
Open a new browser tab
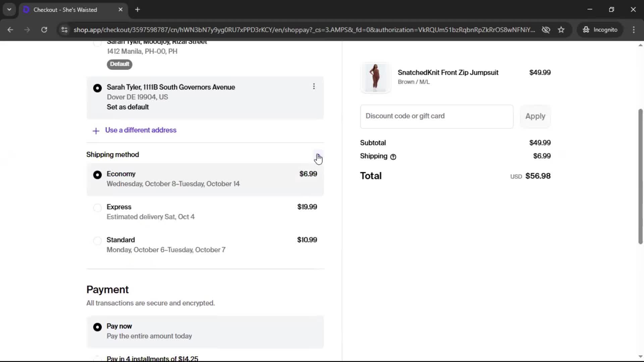click(x=138, y=10)
